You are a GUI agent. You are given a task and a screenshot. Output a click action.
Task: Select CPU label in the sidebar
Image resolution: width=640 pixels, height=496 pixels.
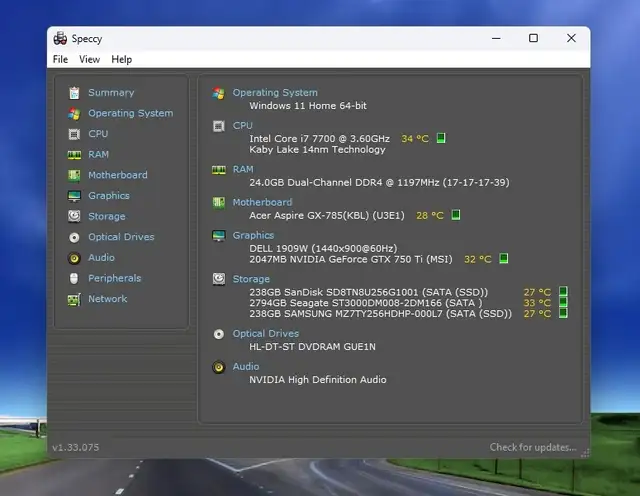(98, 134)
